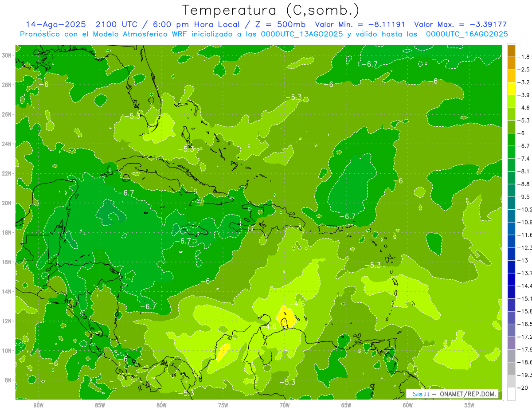This screenshot has width=532, height=411.
Task: Pick the teal swatch between -9.5 and -10.2
Action: point(511,203)
